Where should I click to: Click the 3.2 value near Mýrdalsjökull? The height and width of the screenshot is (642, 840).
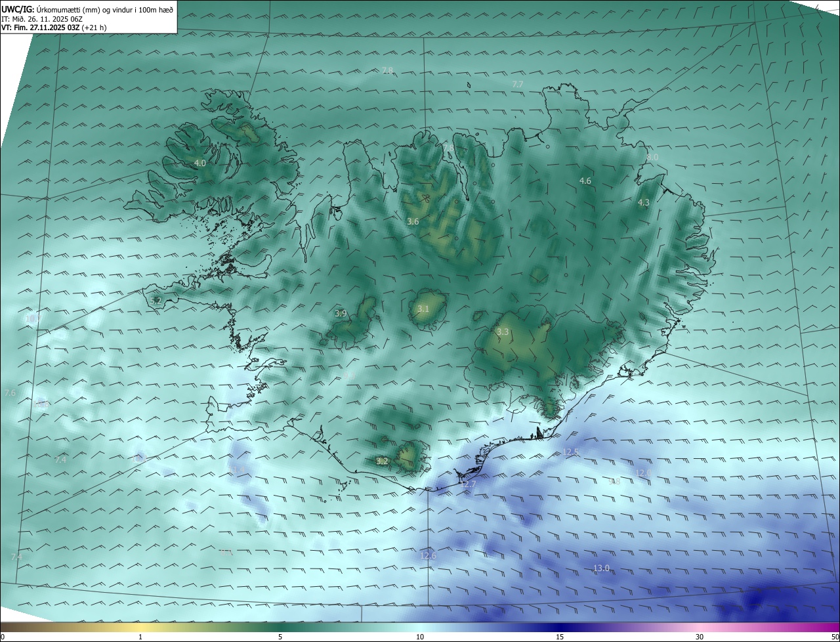383,461
